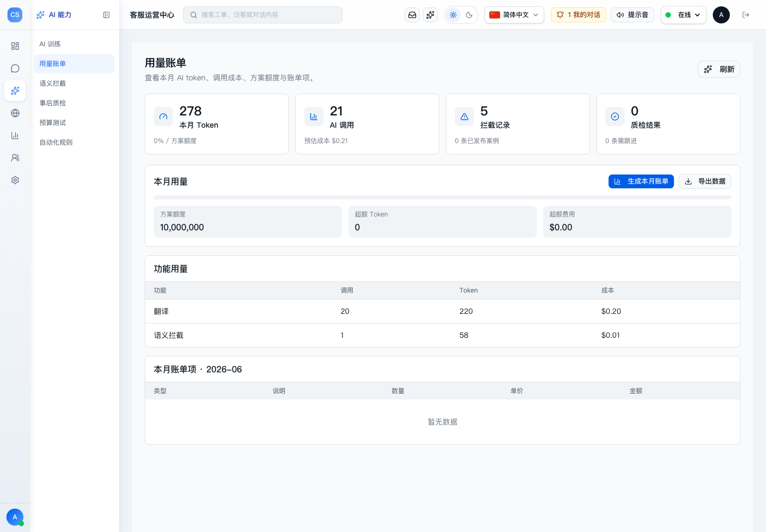This screenshot has height=532, width=766.
Task: Switch to dark theme moon icon
Action: [x=469, y=15]
